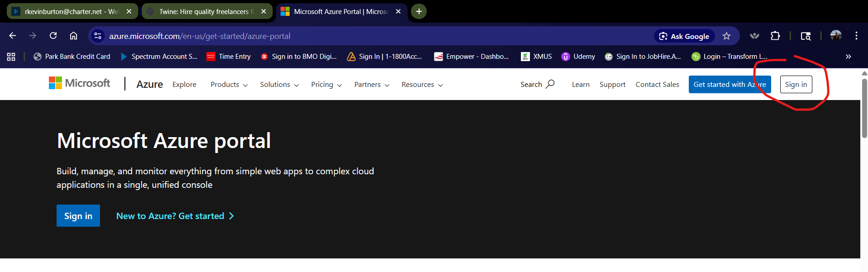
Task: Open the Support link in header
Action: (612, 85)
